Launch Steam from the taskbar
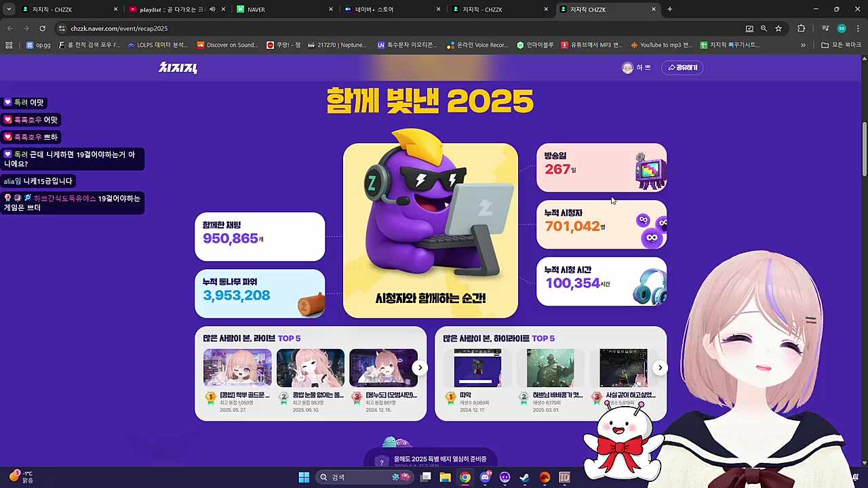This screenshot has width=868, height=488. click(x=524, y=476)
